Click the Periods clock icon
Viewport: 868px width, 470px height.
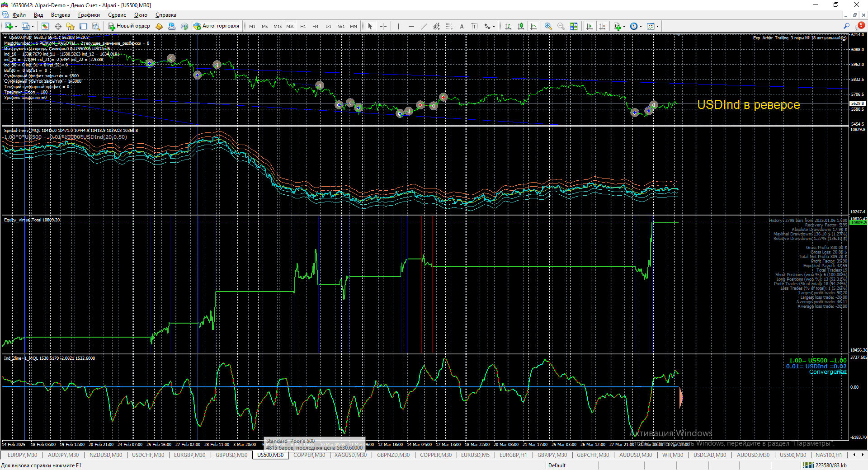coord(634,26)
